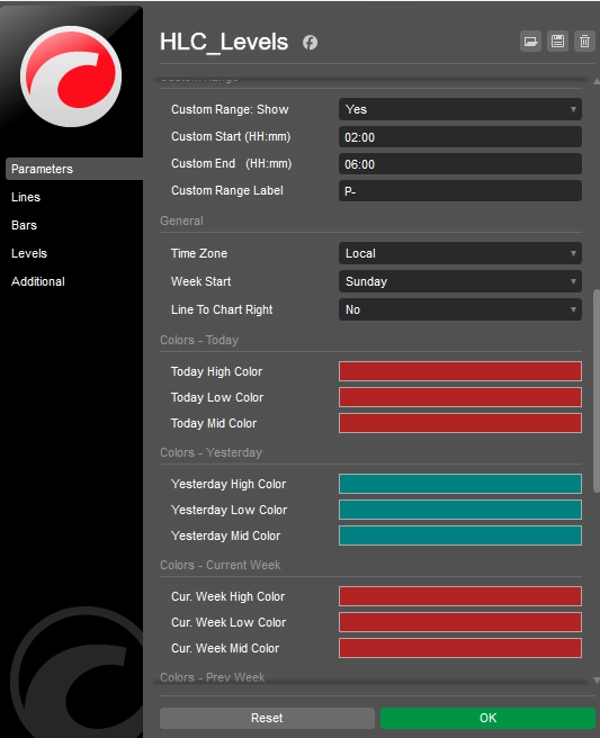Confirm with the green OK button
Viewport: 600px width, 738px height.
487,718
